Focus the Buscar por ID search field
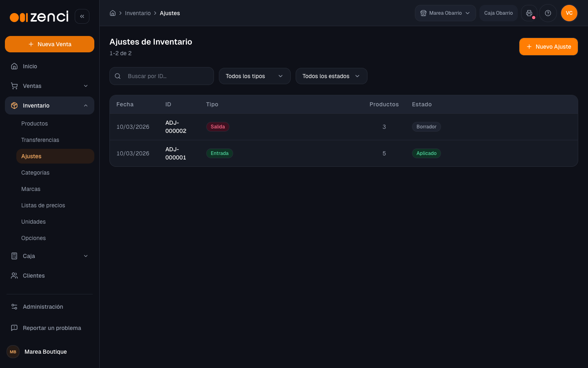Screen dimensions: 588x368 pos(162,76)
